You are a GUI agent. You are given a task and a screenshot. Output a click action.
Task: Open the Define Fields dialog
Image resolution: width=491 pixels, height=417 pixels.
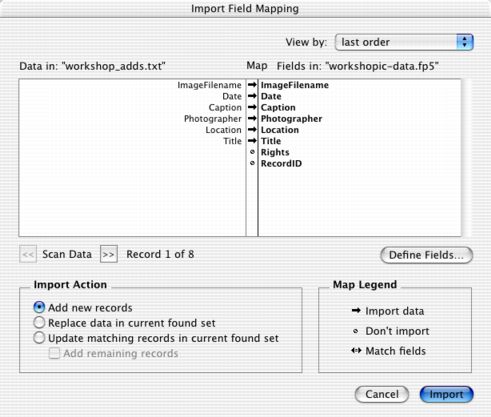426,255
